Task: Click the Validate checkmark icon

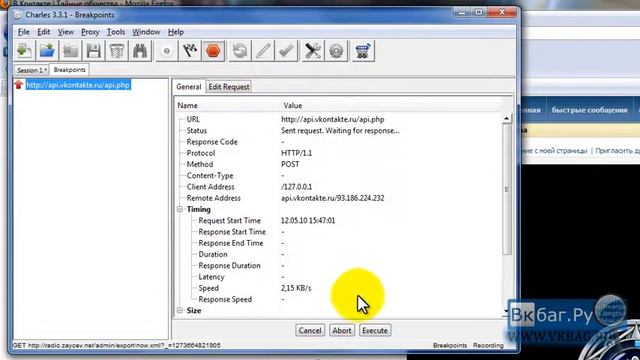Action: pos(286,51)
